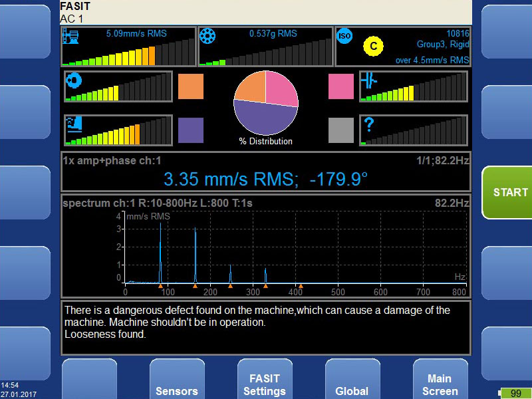Open FASIT Settings

[265, 378]
